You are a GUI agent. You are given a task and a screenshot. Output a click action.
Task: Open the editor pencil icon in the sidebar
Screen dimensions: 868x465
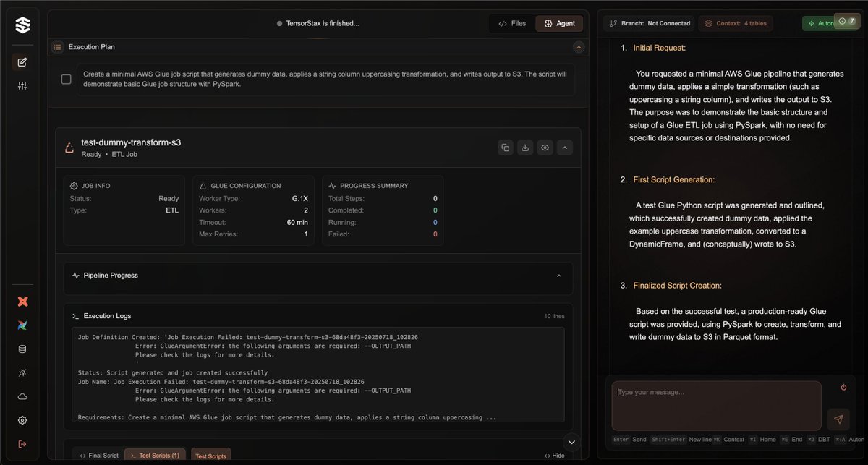tap(22, 62)
